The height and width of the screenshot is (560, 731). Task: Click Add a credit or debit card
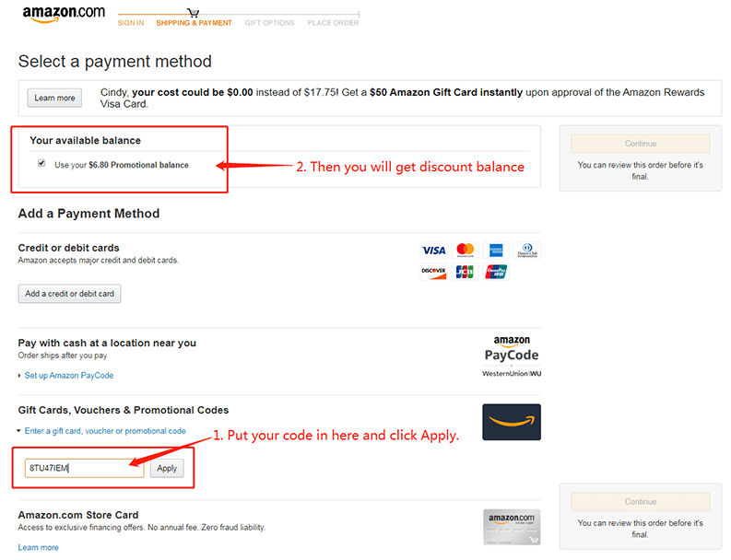point(69,294)
